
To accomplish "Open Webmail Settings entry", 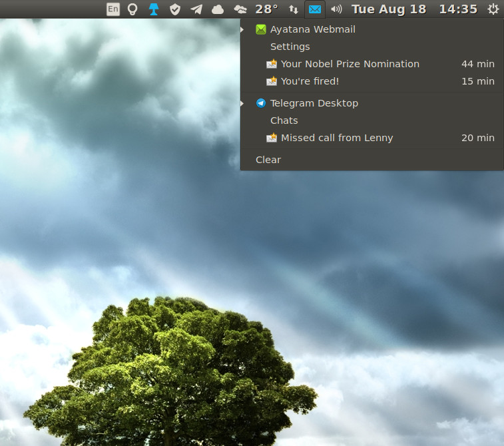I will pos(372,47).
